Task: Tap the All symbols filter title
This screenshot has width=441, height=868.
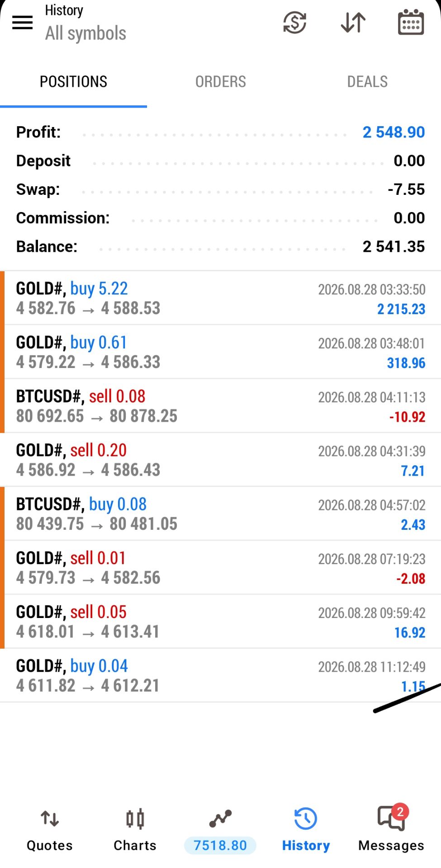Action: click(85, 33)
